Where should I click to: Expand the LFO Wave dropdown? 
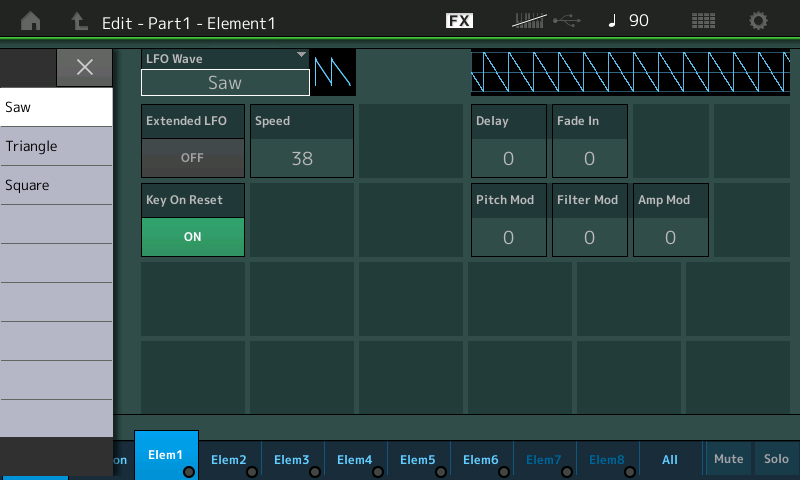[x=225, y=73]
